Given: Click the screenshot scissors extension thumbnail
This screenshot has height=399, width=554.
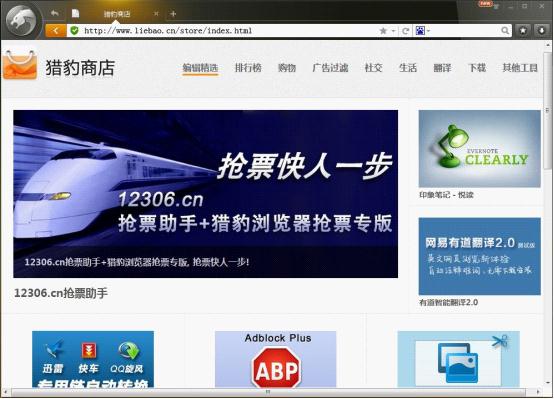Looking at the screenshot, I should (x=459, y=359).
